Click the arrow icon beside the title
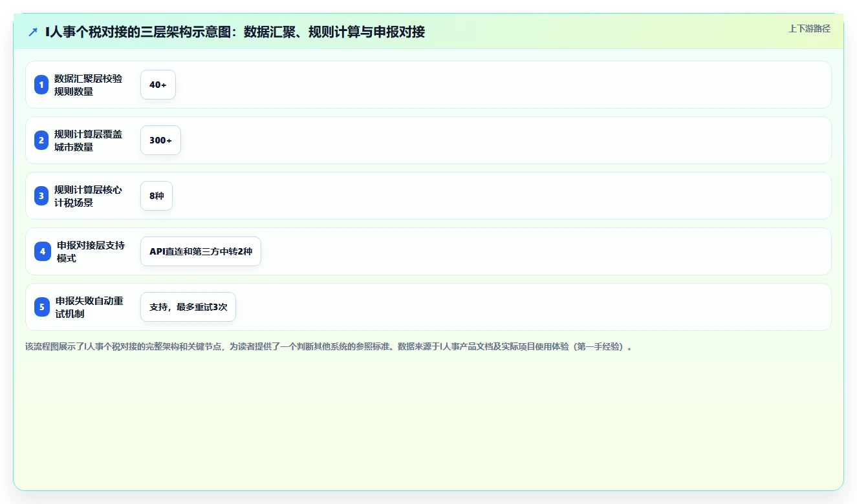 33,32
